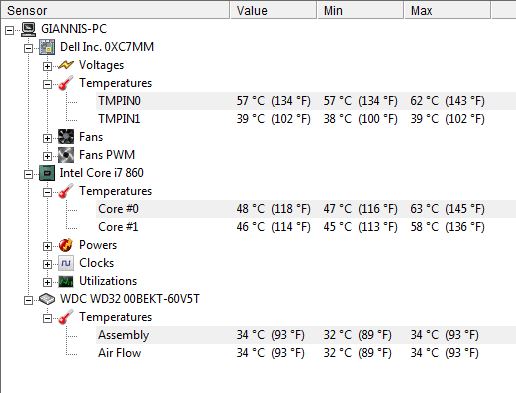Click the WDC hard drive icon

pyautogui.click(x=47, y=299)
